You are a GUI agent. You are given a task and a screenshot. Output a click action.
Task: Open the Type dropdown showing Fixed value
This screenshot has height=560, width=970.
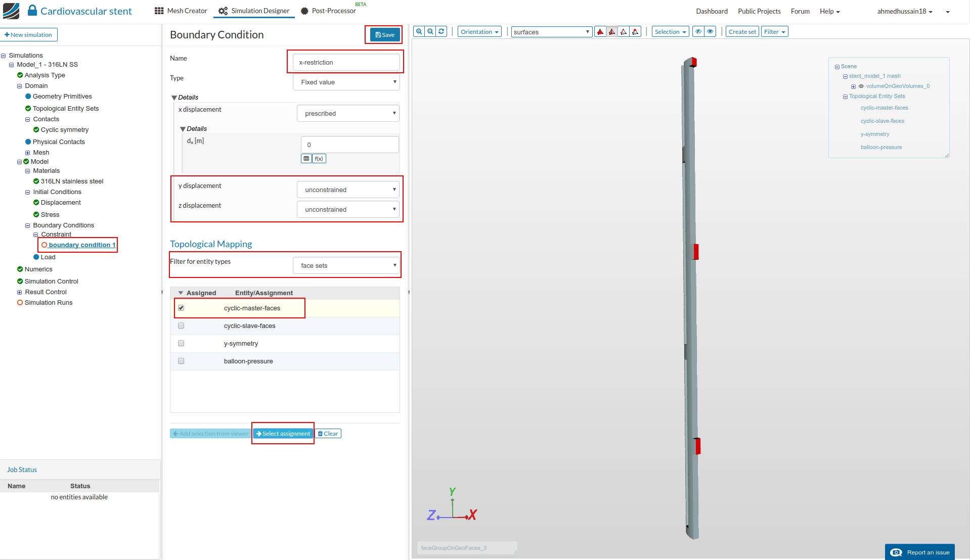[x=346, y=82]
